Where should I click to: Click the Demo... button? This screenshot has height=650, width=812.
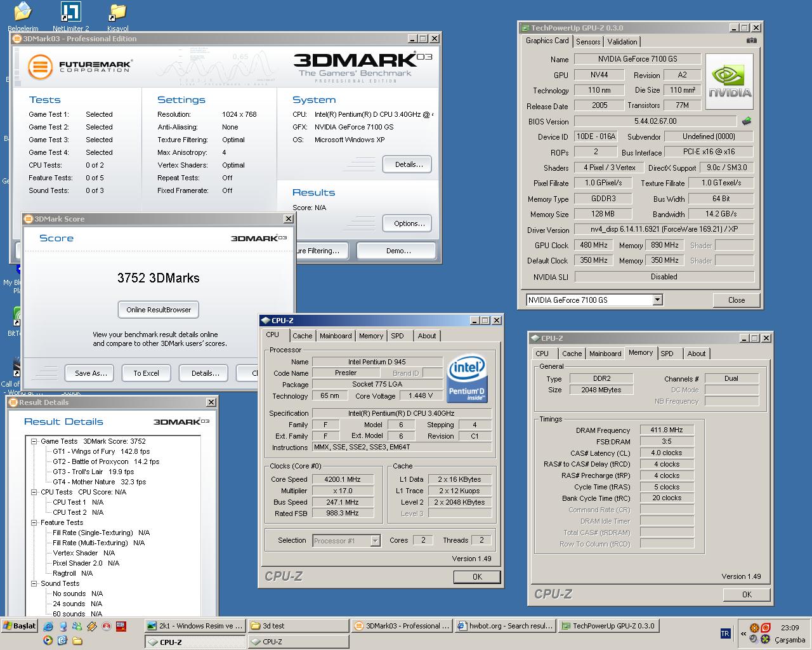[x=396, y=251]
